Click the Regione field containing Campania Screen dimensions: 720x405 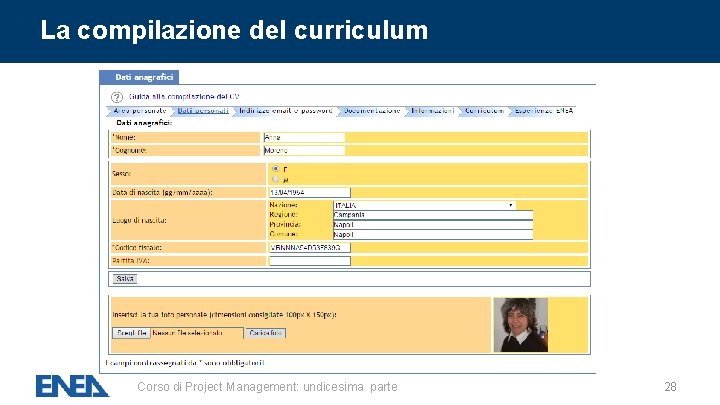click(x=433, y=215)
